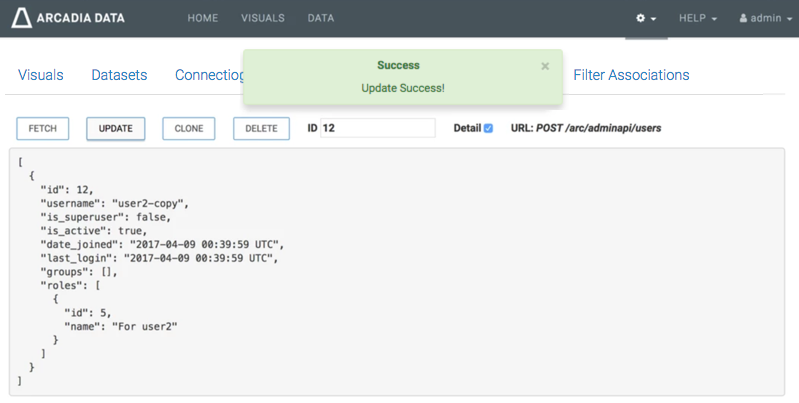Open the Connections tab
Image resolution: width=799 pixels, height=403 pixels.
(x=208, y=75)
